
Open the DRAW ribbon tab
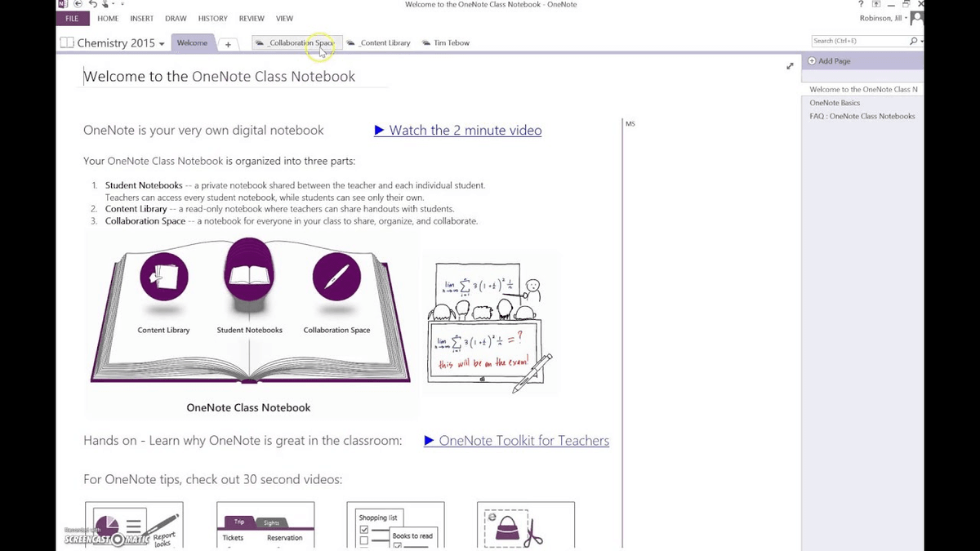coord(176,18)
